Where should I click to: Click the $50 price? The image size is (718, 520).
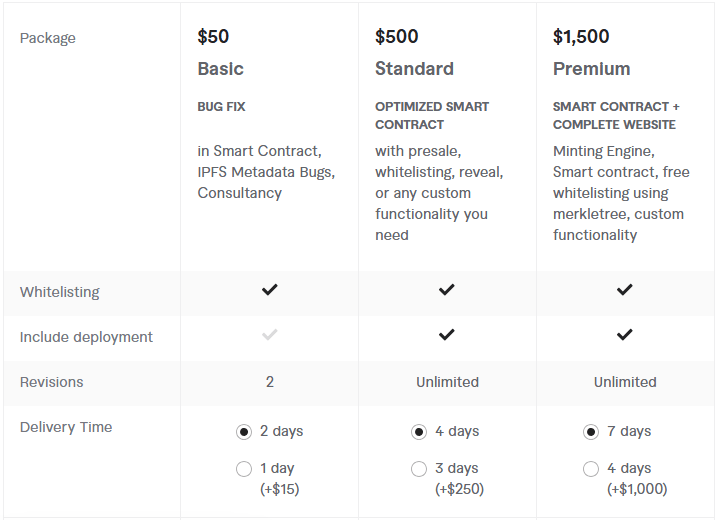pyautogui.click(x=213, y=37)
